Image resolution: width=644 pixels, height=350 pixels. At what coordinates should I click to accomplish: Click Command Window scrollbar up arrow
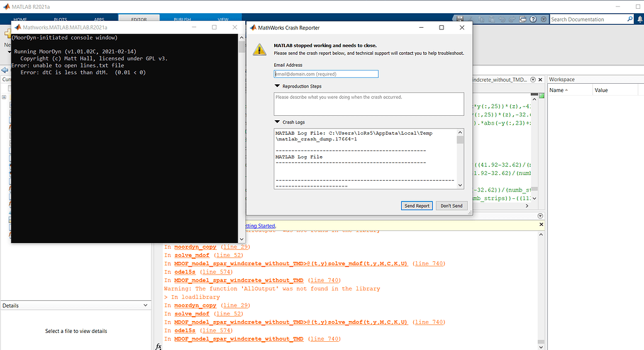[541, 234]
